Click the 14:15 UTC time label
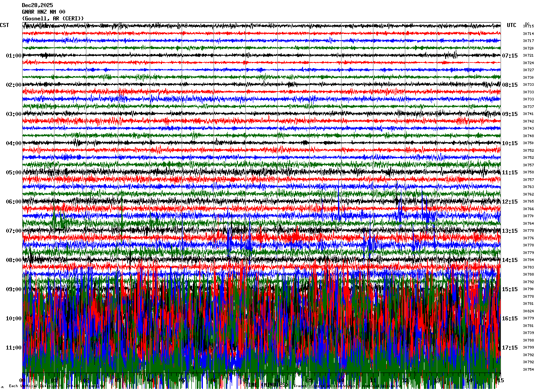 510,260
